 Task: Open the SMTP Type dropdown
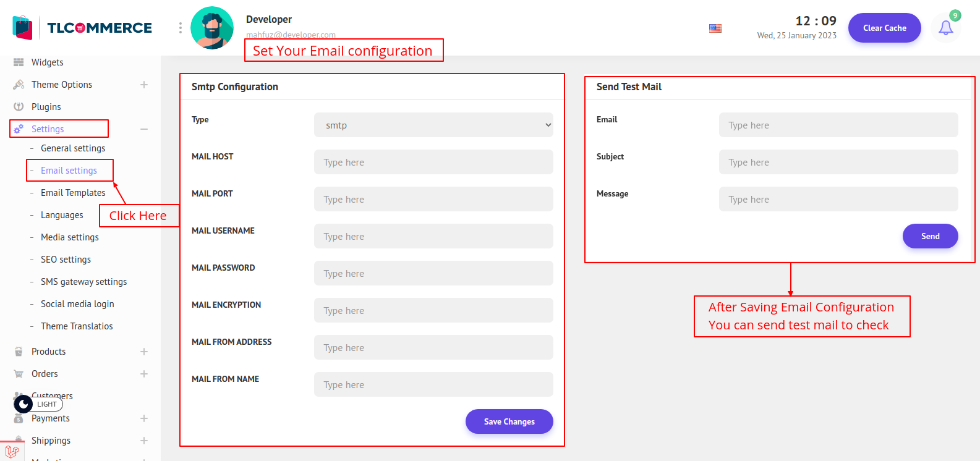[433, 125]
